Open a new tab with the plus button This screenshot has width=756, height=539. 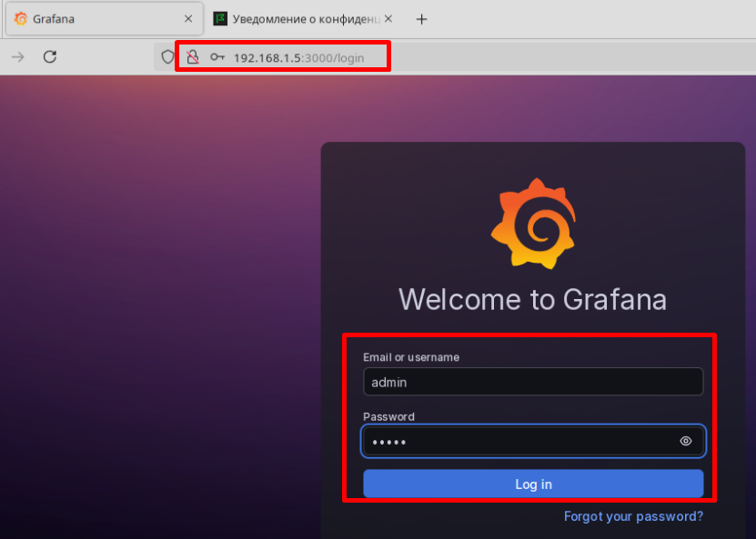tap(421, 19)
